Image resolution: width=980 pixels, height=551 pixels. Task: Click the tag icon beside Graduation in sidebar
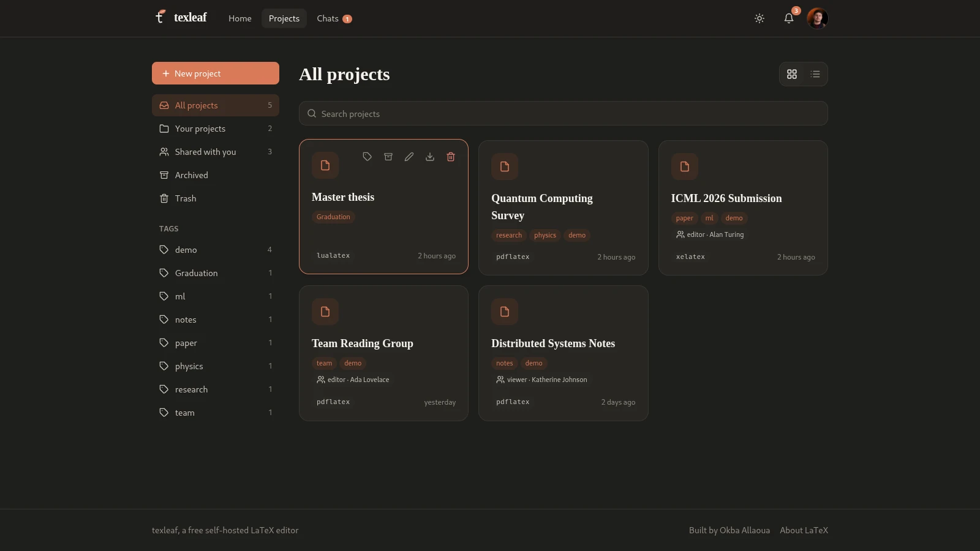pos(164,273)
